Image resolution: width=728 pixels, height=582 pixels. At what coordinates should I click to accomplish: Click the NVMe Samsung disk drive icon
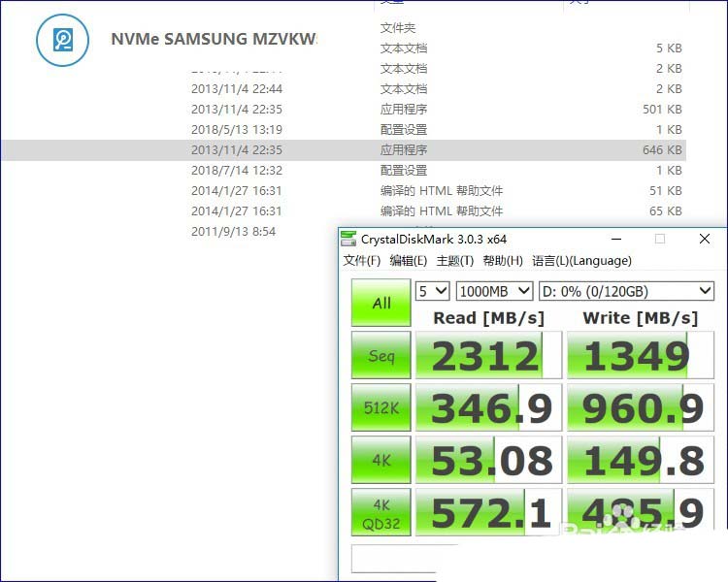[63, 40]
